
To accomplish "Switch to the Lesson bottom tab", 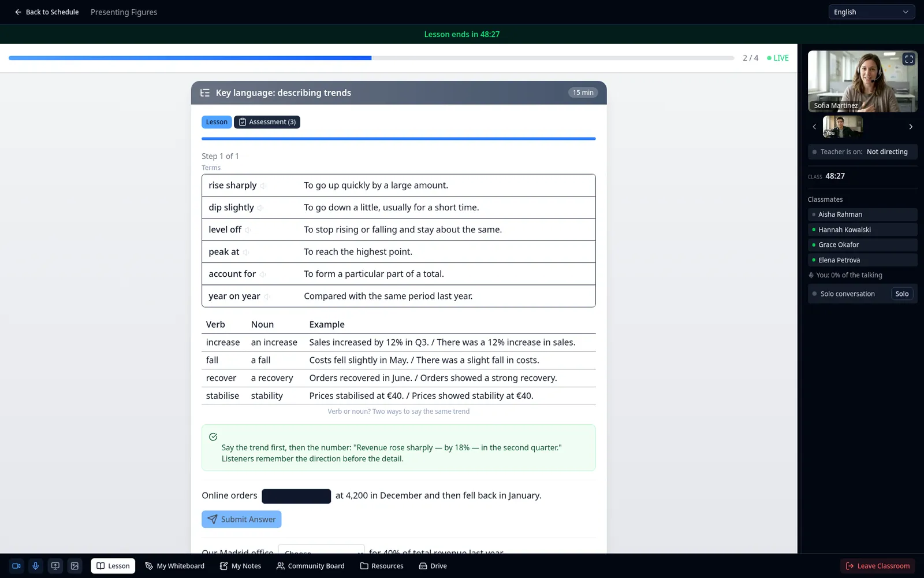I will tap(113, 566).
